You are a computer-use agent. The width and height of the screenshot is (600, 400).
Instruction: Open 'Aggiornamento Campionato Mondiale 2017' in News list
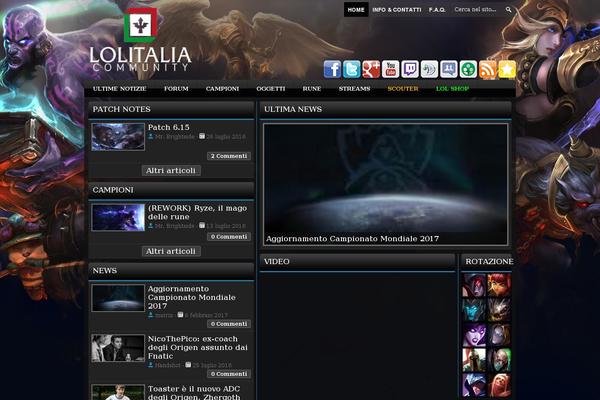192,297
